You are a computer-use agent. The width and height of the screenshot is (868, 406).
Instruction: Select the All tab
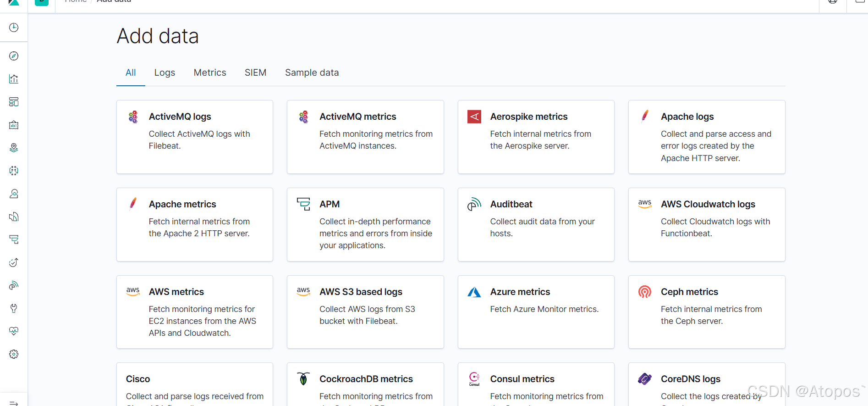pyautogui.click(x=131, y=72)
